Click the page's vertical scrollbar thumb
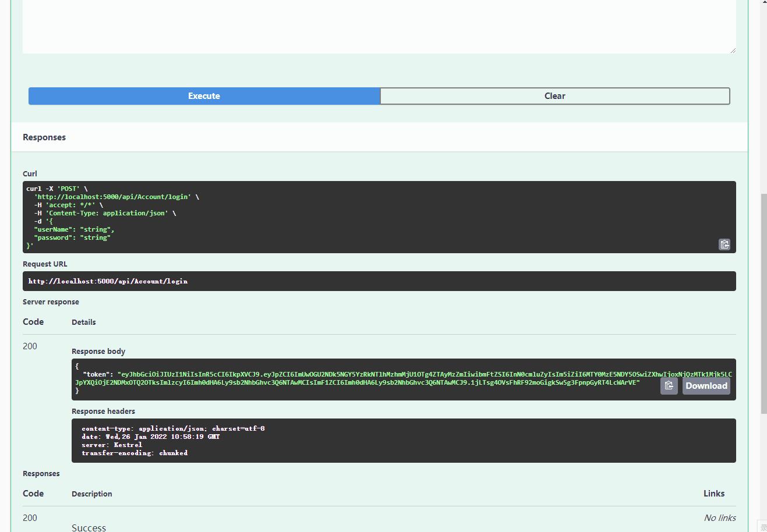 763,303
